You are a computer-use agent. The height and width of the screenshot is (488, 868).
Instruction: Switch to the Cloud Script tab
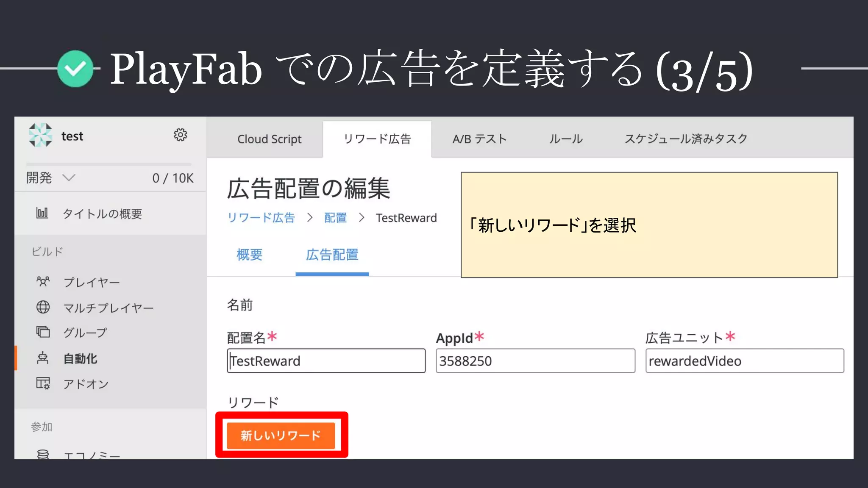tap(269, 139)
